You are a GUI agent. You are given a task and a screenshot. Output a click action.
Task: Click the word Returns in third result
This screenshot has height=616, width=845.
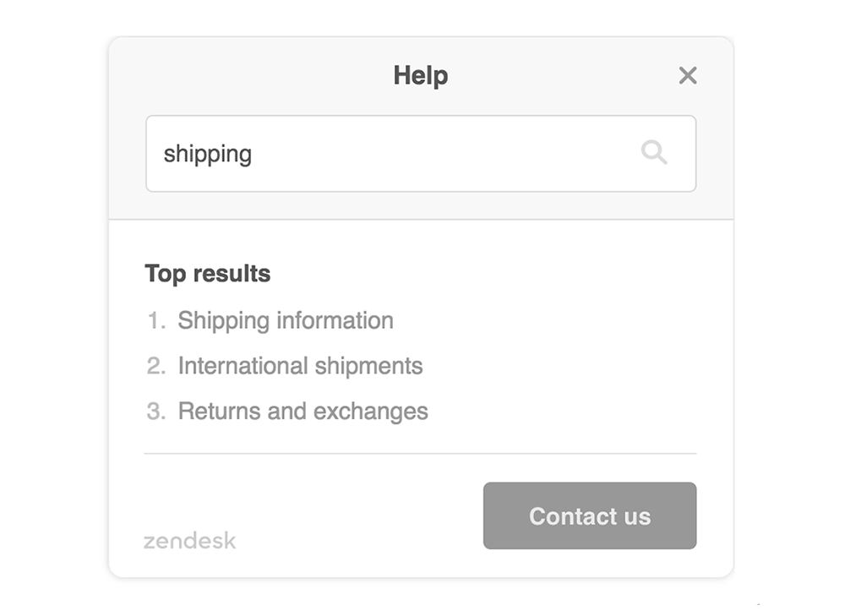click(x=220, y=412)
